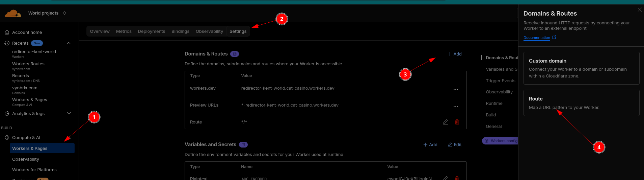The width and height of the screenshot is (644, 180).
Task: Edit the Route */* entry
Action: coord(446,122)
